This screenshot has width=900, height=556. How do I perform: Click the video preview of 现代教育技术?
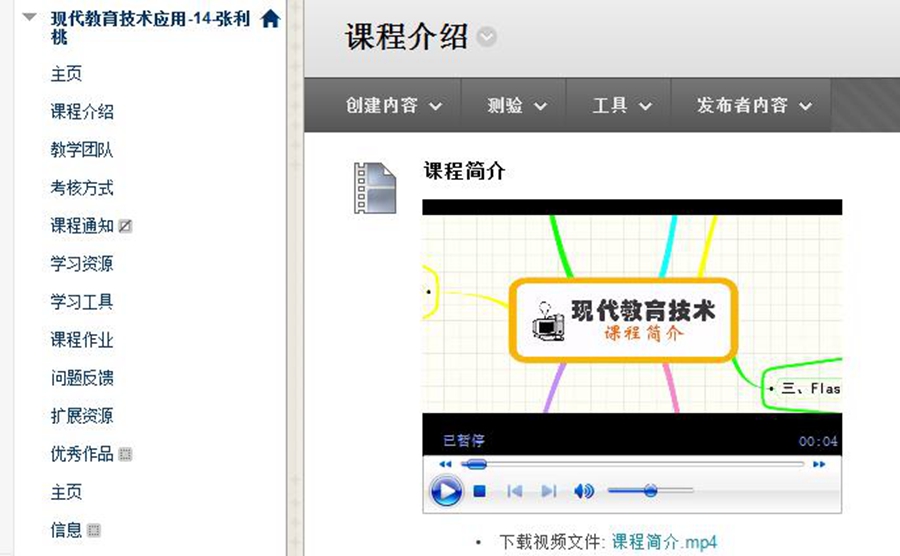point(632,314)
